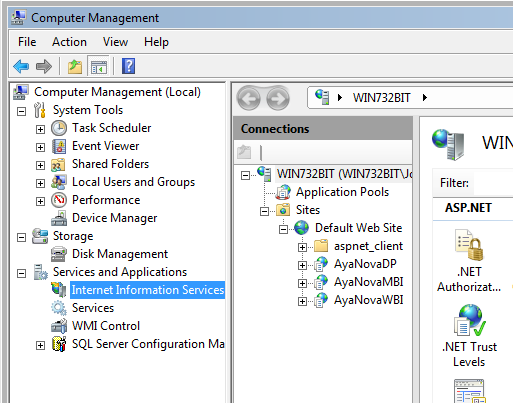Click the Services gear icon
The image size is (513, 403).
point(59,308)
